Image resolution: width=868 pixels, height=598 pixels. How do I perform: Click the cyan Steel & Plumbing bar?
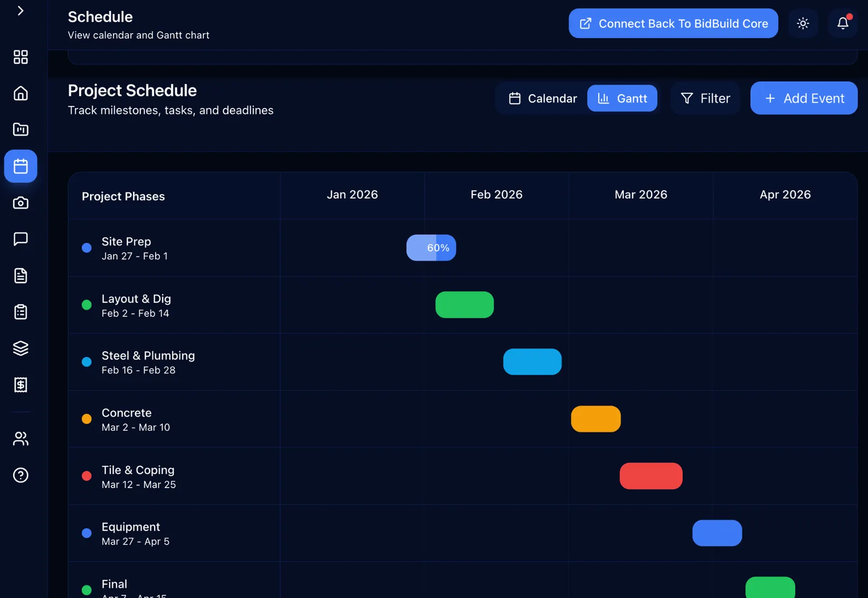pyautogui.click(x=532, y=362)
